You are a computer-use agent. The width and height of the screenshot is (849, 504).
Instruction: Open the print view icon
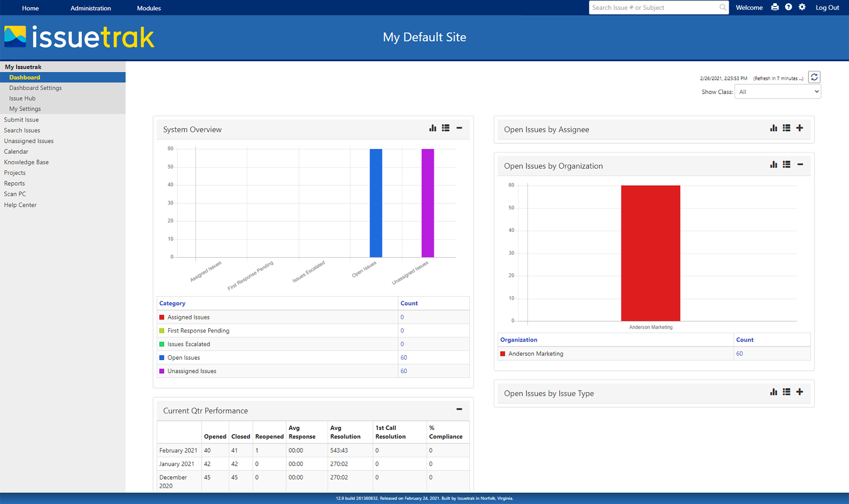[775, 7]
